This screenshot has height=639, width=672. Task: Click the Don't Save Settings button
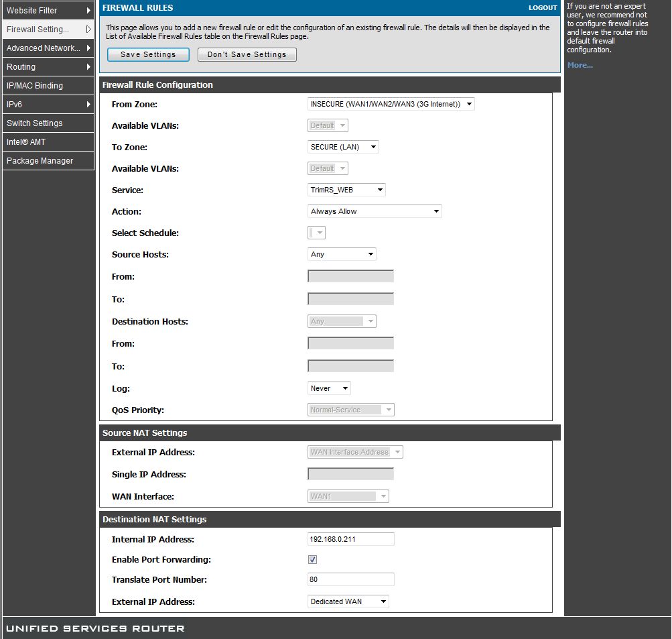tap(247, 55)
